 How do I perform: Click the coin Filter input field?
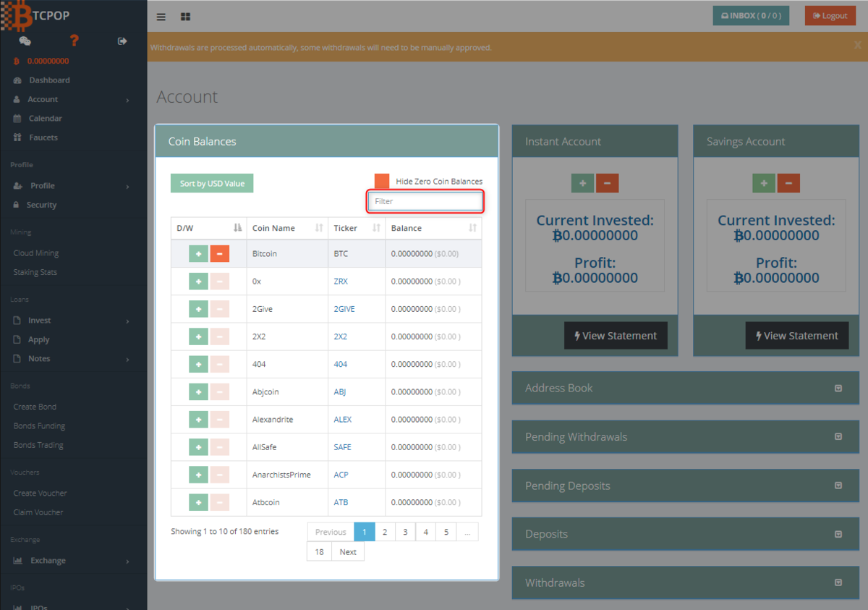pos(425,201)
